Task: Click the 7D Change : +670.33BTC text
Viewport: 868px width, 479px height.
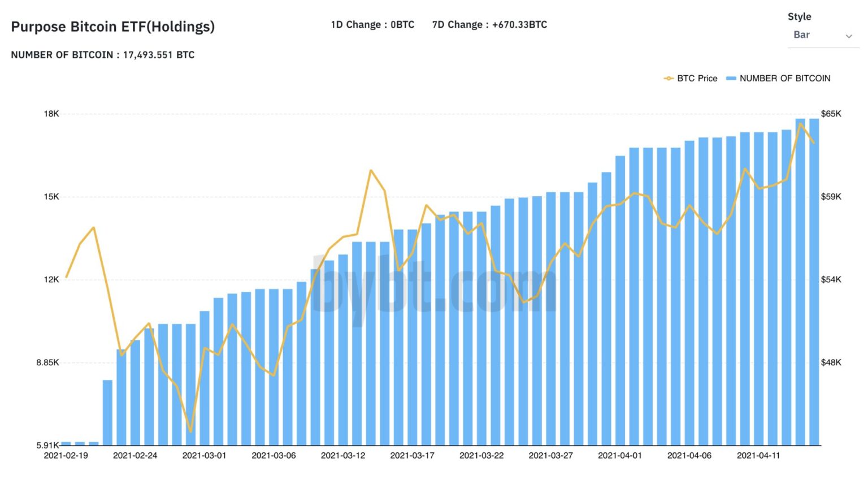Action: (x=489, y=25)
